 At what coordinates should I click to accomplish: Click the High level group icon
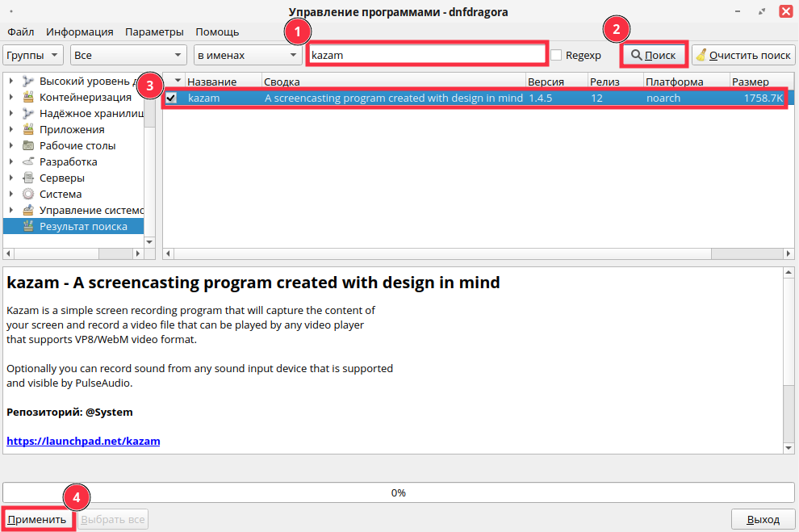[x=28, y=81]
